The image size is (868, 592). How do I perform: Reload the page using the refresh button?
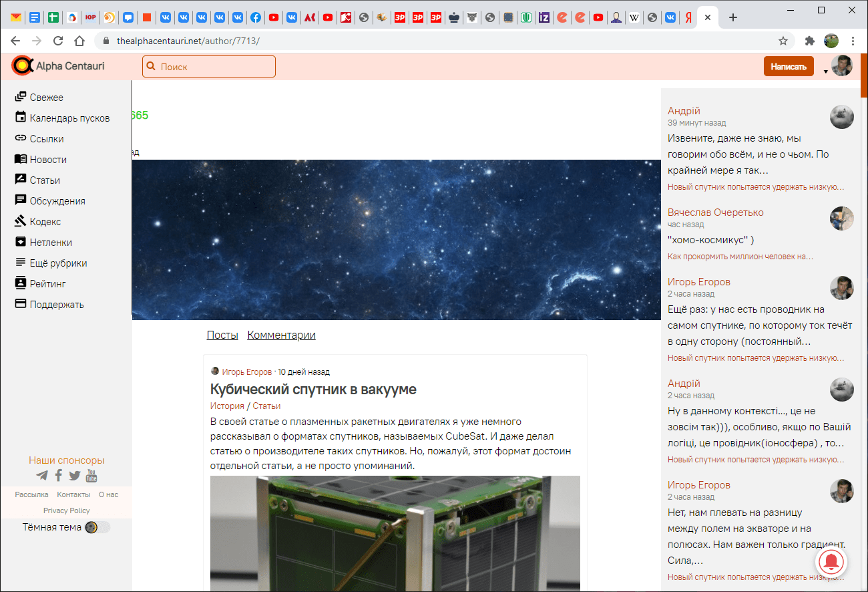58,41
